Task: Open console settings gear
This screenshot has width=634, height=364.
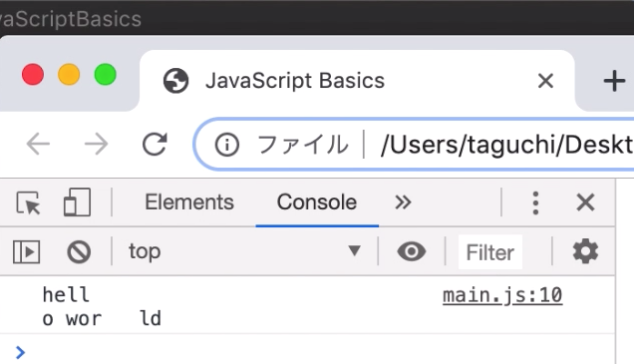Action: coord(585,252)
